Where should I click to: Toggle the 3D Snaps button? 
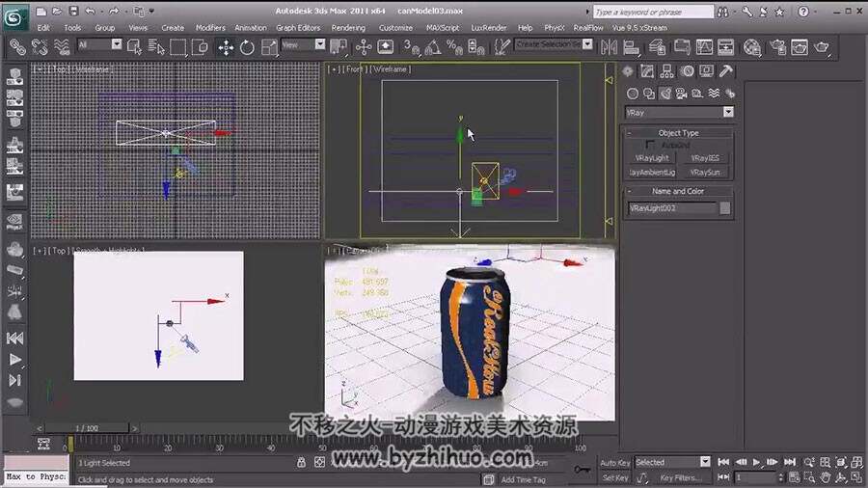point(411,47)
